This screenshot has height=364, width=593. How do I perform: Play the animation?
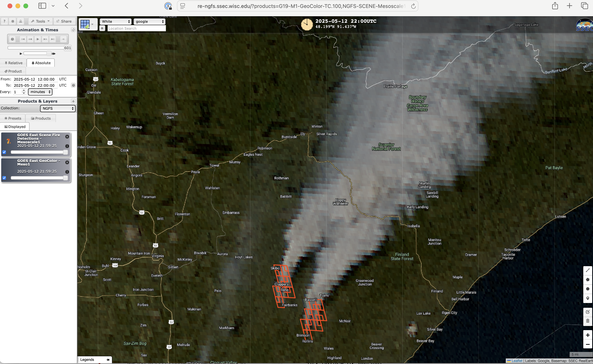click(38, 39)
